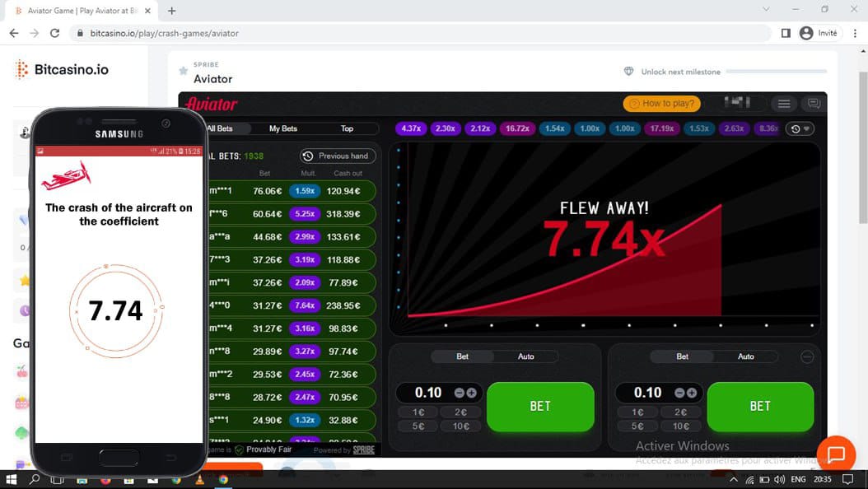Click the 17.19x history multiplier badge
This screenshot has height=489, width=868.
tap(661, 128)
